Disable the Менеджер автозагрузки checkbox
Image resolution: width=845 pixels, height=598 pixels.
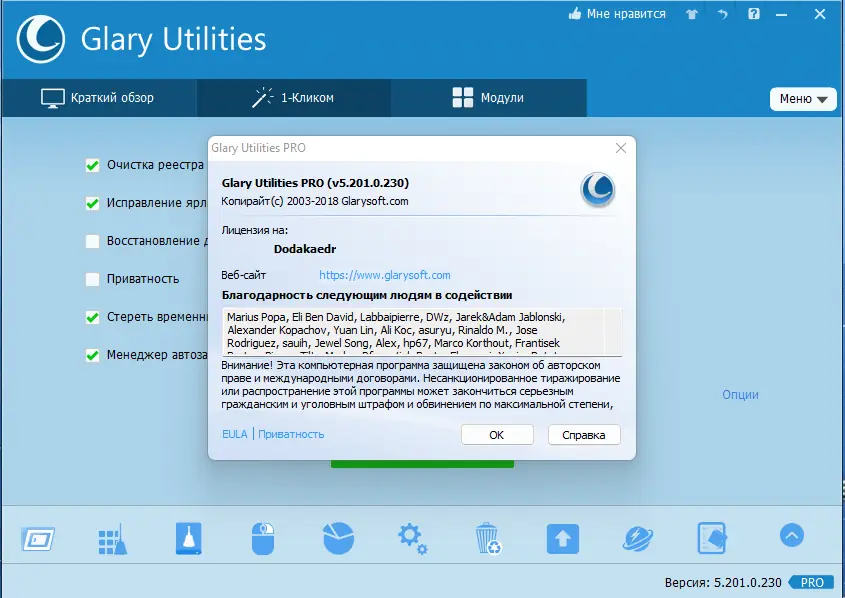click(x=91, y=354)
